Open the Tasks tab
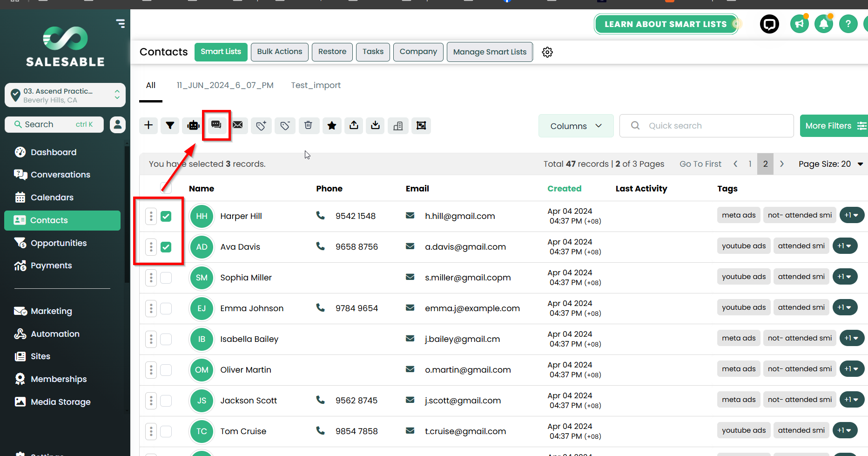The height and width of the screenshot is (456, 868). tap(373, 52)
